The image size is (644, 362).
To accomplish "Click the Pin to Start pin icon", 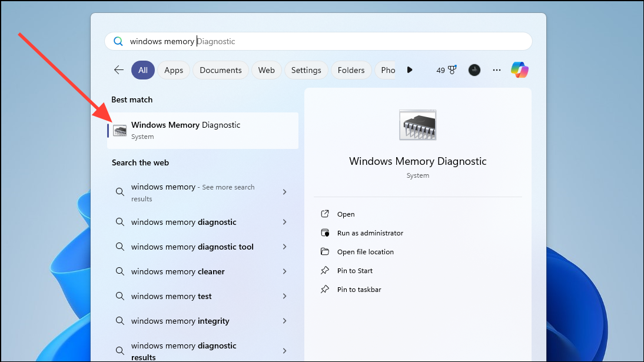I will [325, 270].
